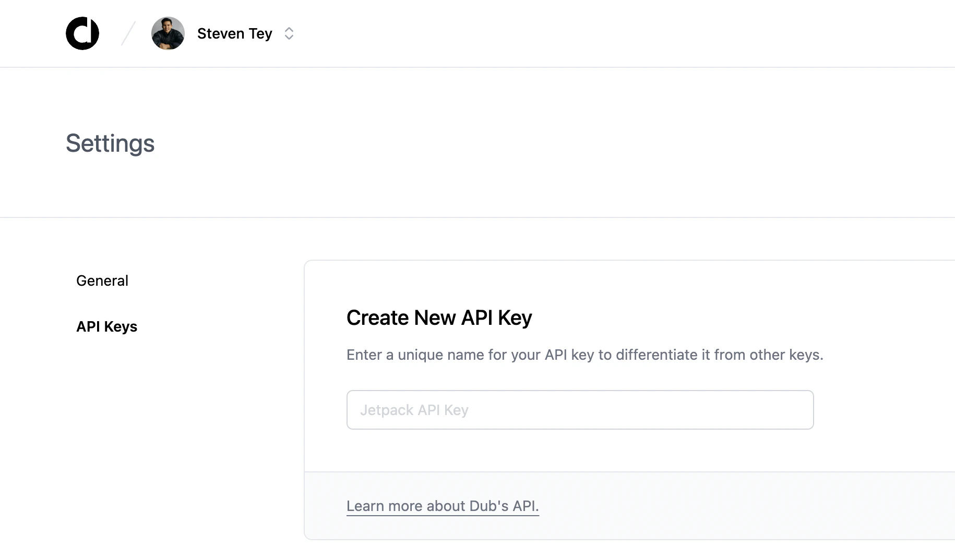The height and width of the screenshot is (560, 955).
Task: Click the Dub logo in the top navigation
Action: [82, 33]
